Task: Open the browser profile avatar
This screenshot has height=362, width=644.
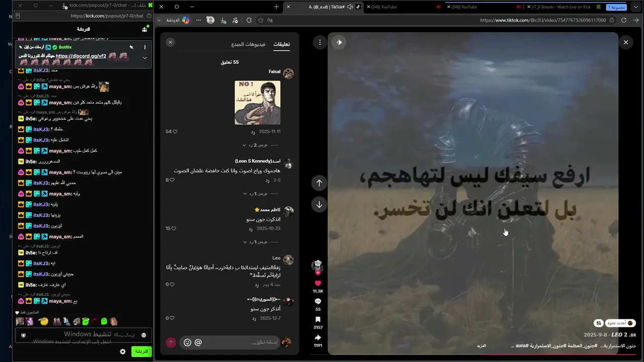Action: pos(210,20)
